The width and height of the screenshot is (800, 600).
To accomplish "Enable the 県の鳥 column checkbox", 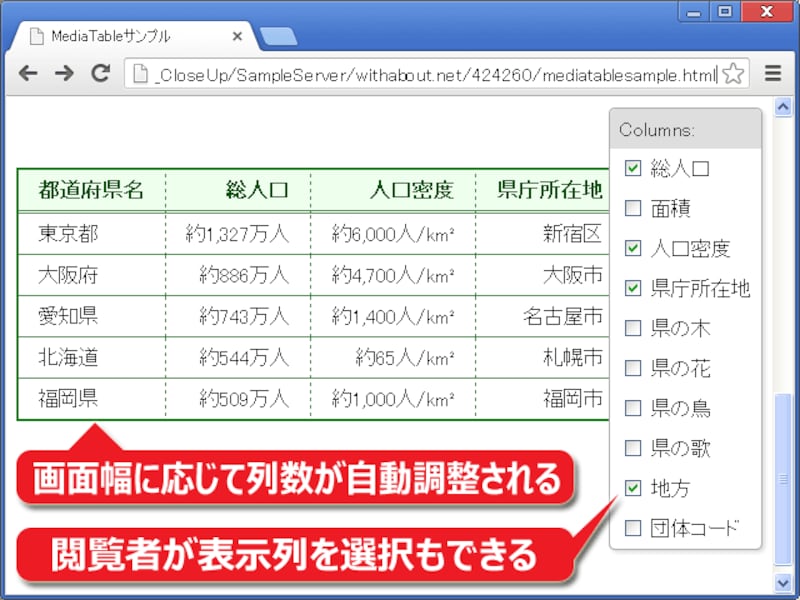I will tap(633, 408).
